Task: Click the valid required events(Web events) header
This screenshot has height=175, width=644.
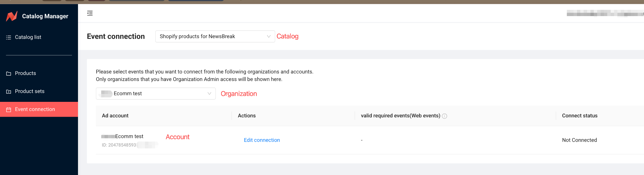Action: point(401,116)
